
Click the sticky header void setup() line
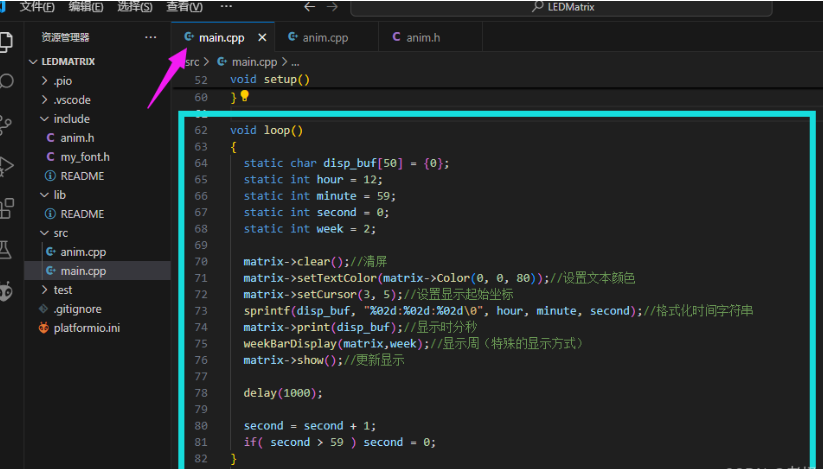pos(270,80)
